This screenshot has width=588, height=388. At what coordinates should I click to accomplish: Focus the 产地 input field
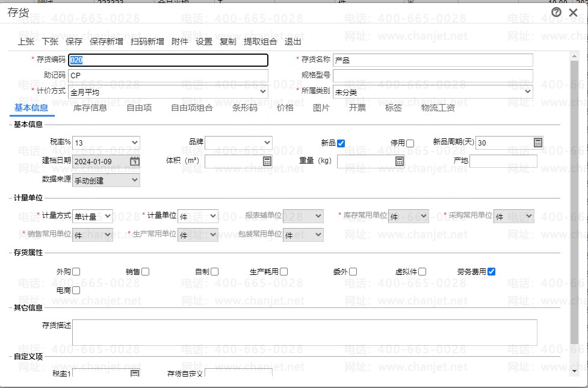point(503,161)
